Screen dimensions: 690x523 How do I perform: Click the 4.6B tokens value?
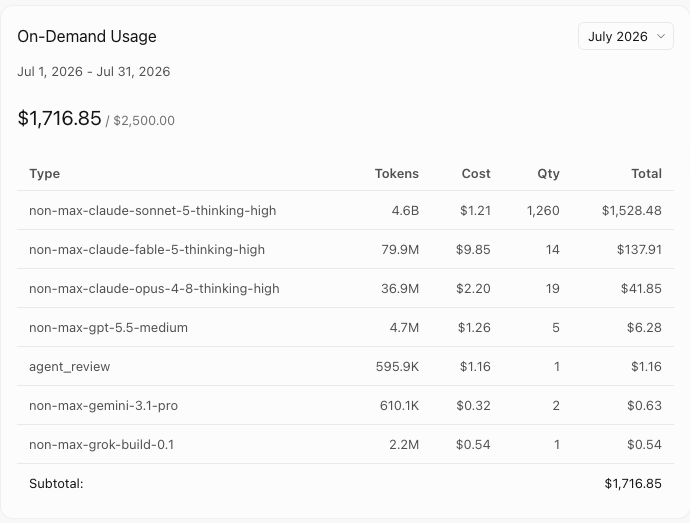pyautogui.click(x=405, y=210)
